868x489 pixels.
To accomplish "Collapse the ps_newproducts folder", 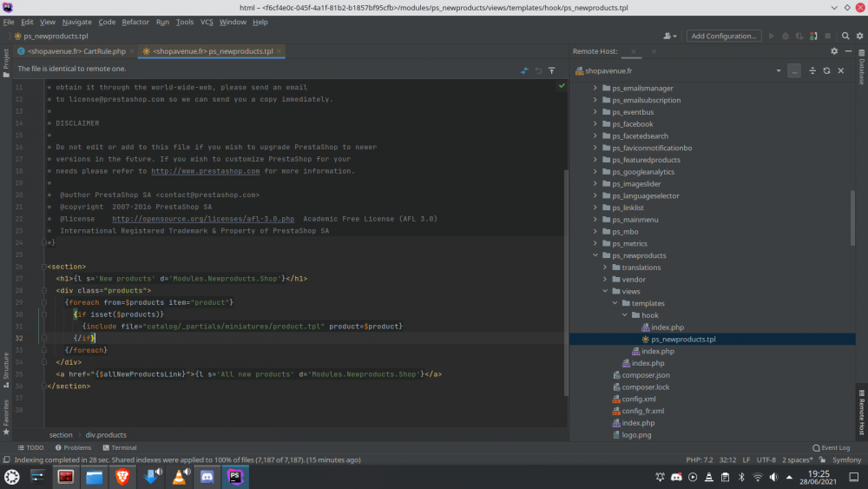I will 595,256.
